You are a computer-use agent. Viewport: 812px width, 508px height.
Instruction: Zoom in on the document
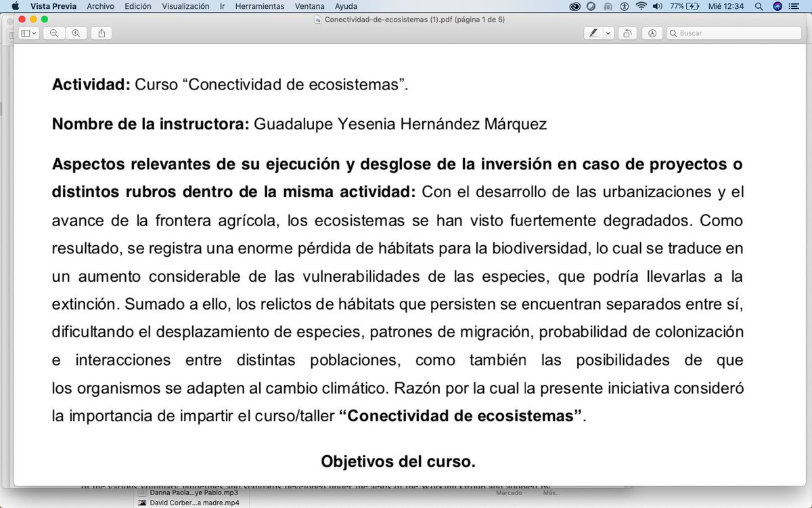(x=75, y=33)
